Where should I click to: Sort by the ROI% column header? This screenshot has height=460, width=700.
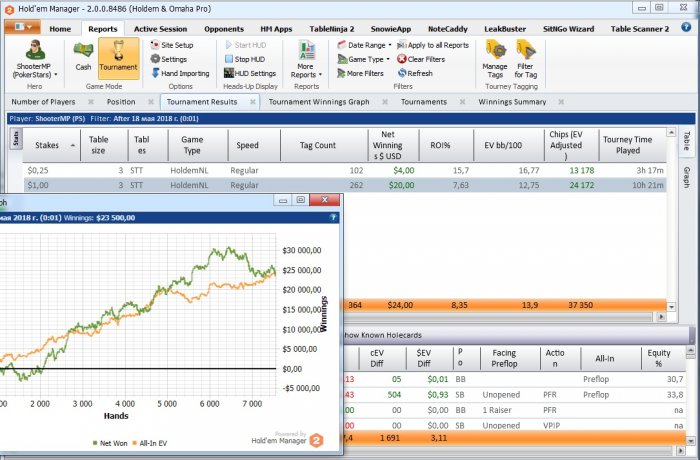446,145
